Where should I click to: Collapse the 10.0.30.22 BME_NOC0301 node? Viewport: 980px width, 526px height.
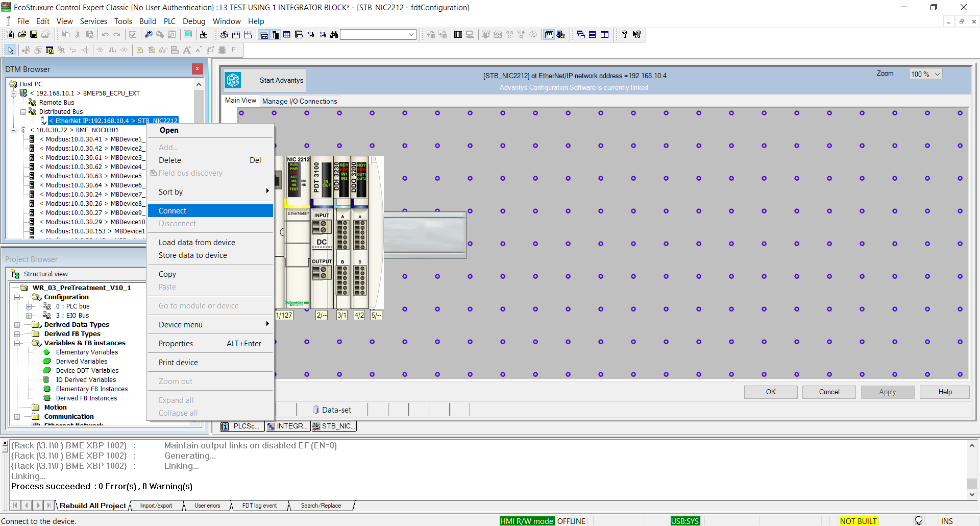tap(14, 130)
